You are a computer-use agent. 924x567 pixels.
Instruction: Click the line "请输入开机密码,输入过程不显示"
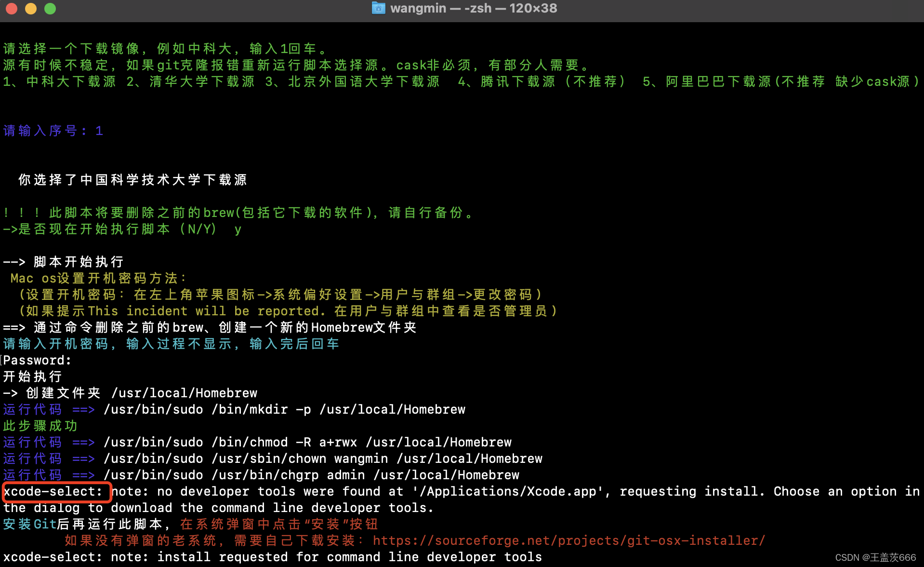click(171, 344)
